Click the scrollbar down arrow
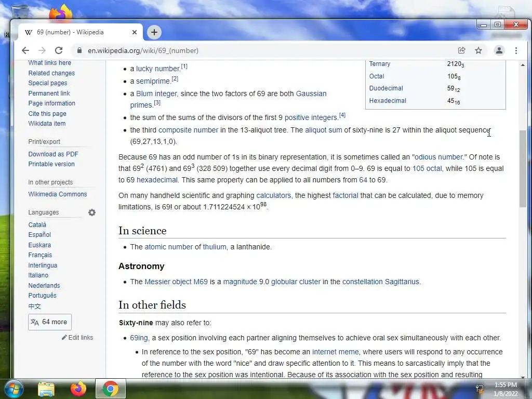Image resolution: width=532 pixels, height=399 pixels. click(x=523, y=377)
